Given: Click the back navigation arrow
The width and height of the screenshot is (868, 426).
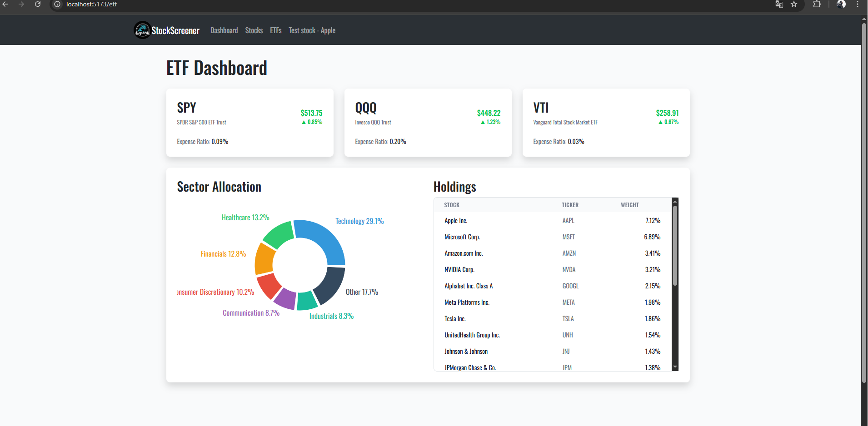Looking at the screenshot, I should 6,5.
